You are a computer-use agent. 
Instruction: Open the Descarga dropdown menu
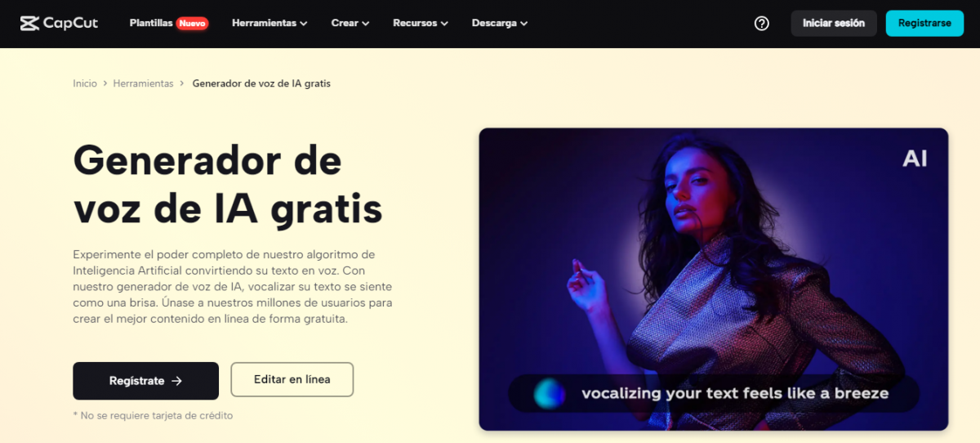pos(500,23)
